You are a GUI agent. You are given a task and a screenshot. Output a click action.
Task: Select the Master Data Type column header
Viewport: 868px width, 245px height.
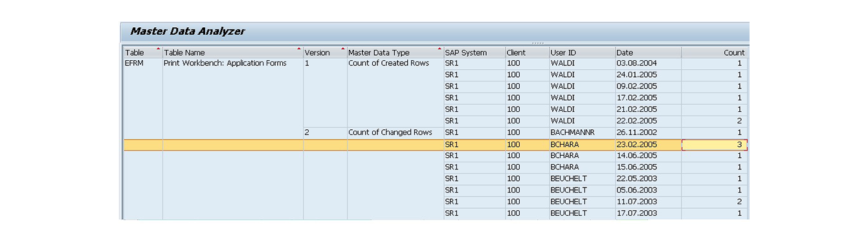pos(395,52)
